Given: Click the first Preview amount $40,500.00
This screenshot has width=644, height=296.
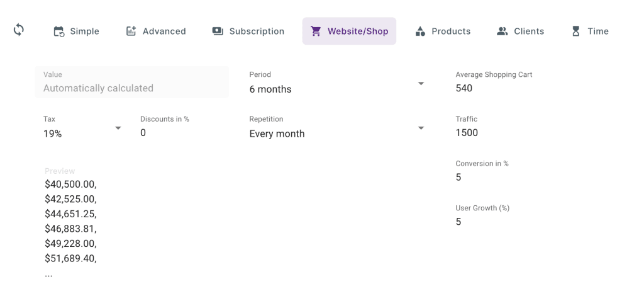Looking at the screenshot, I should [x=70, y=185].
